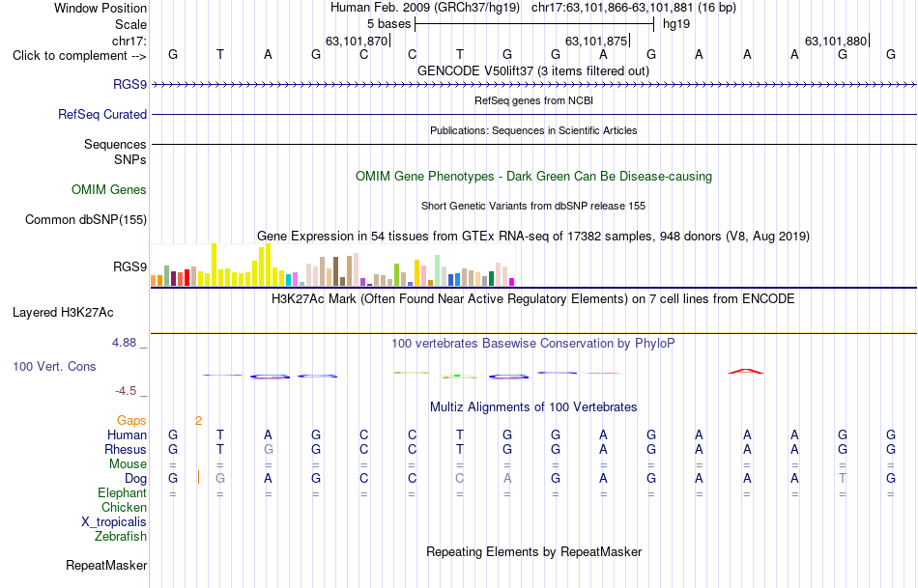
Task: Open the Layered H3K27Ac track label
Action: tap(63, 313)
